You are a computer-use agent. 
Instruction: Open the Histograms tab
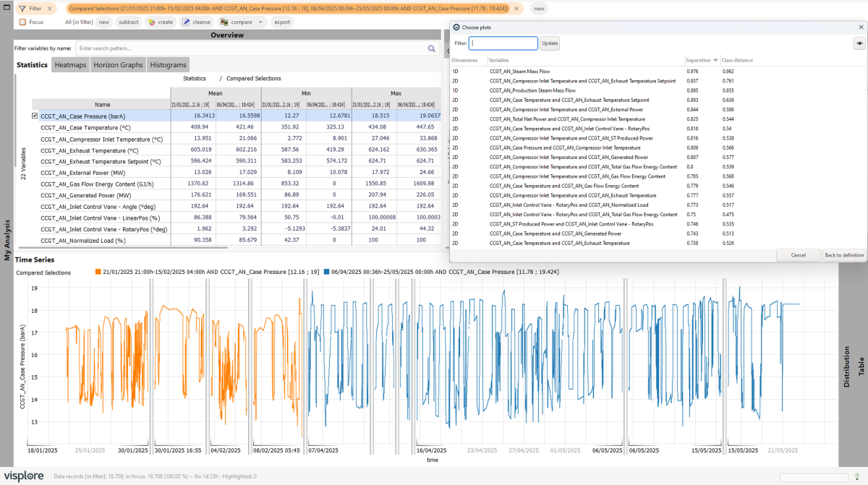pyautogui.click(x=168, y=65)
